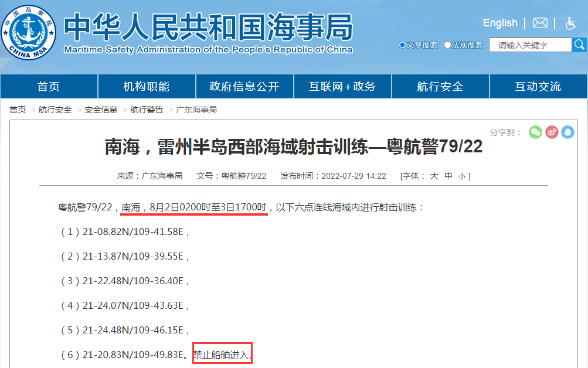Open the 互动交流 navigation tab
Viewport: 588px width, 368px height.
click(x=538, y=87)
